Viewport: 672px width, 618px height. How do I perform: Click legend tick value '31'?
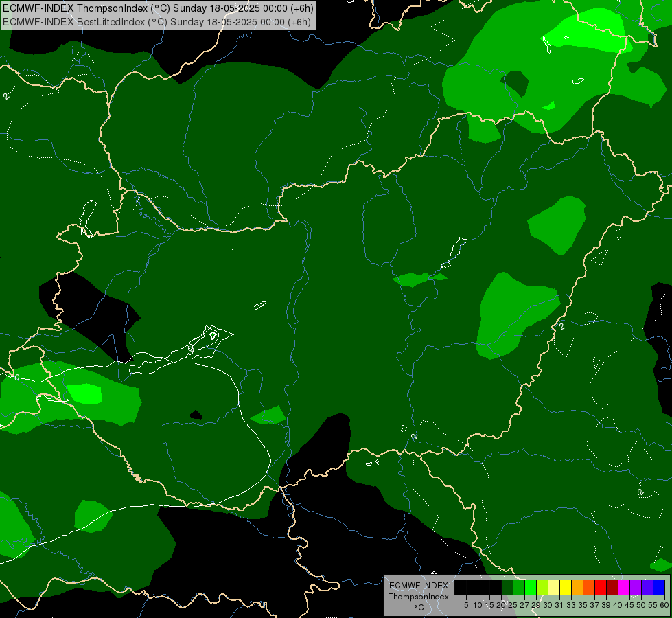click(x=559, y=605)
